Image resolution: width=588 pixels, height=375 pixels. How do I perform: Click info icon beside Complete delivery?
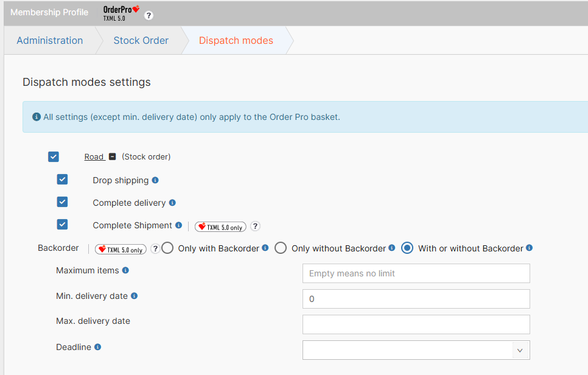pos(172,203)
